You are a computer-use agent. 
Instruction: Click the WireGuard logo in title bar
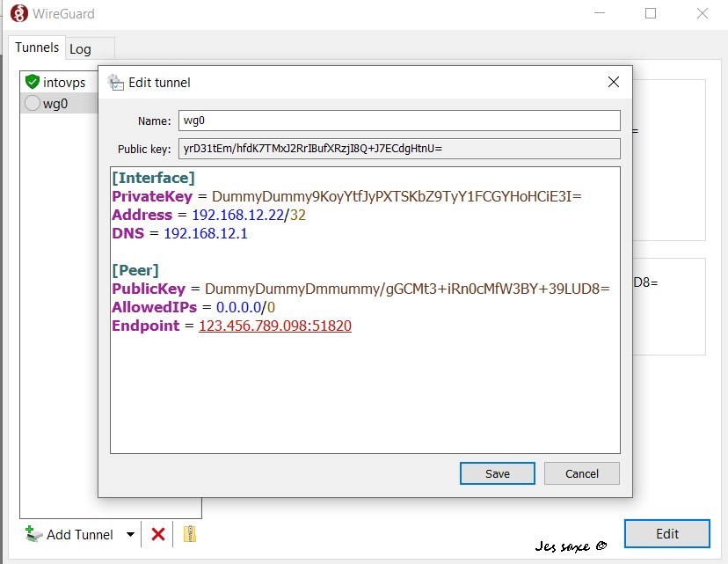19,13
